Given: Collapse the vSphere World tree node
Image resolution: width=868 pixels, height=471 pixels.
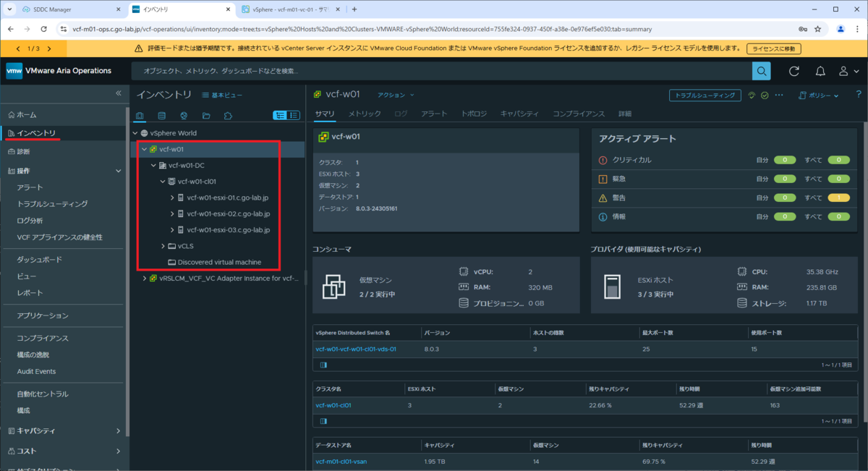Looking at the screenshot, I should pyautogui.click(x=135, y=133).
